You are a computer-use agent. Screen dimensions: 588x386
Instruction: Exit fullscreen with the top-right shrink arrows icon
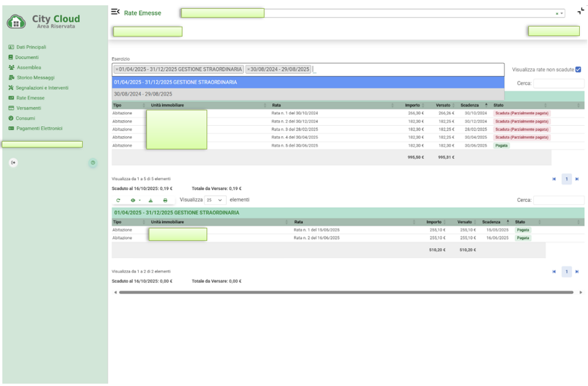(x=580, y=11)
